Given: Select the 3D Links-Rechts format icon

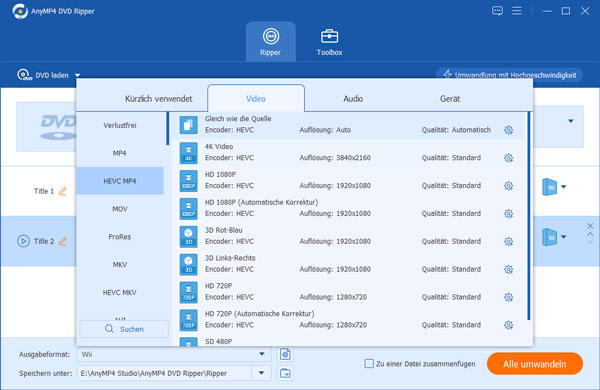Looking at the screenshot, I should [189, 264].
